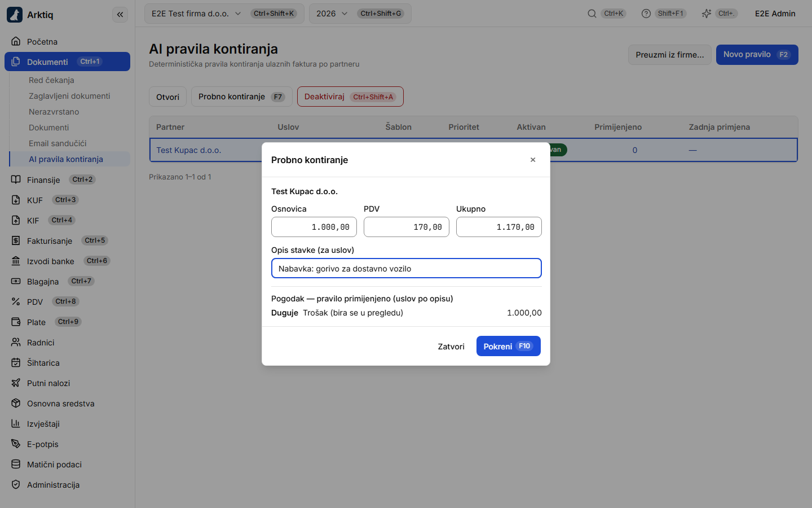The width and height of the screenshot is (812, 508).
Task: Open help question mark icon
Action: pyautogui.click(x=646, y=14)
